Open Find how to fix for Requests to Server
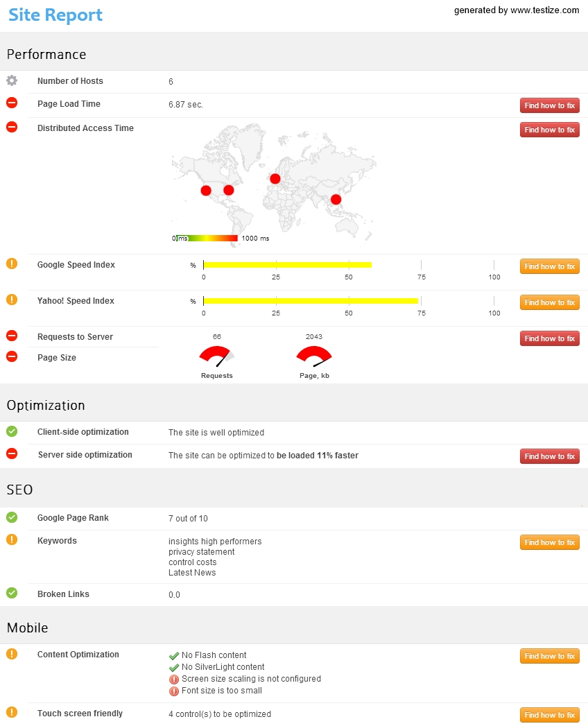Image resolution: width=588 pixels, height=726 pixels. [x=549, y=338]
